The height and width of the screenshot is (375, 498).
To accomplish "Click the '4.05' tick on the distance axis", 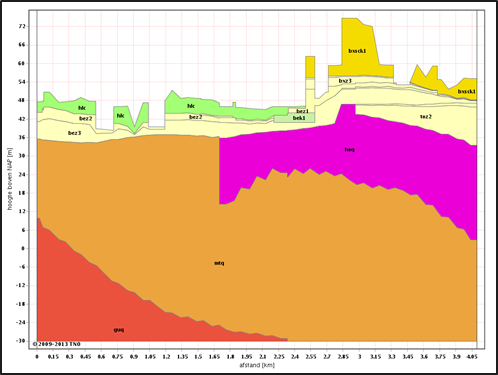I will [472, 357].
